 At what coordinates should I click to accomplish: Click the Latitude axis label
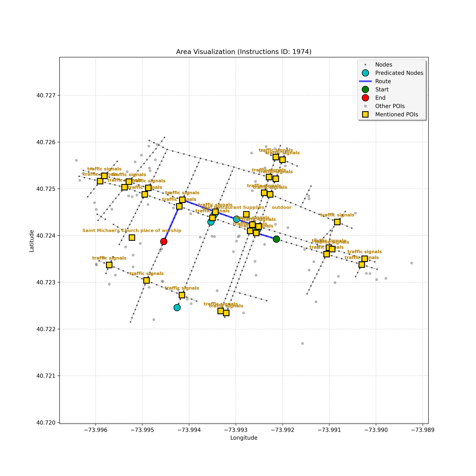(x=32, y=241)
